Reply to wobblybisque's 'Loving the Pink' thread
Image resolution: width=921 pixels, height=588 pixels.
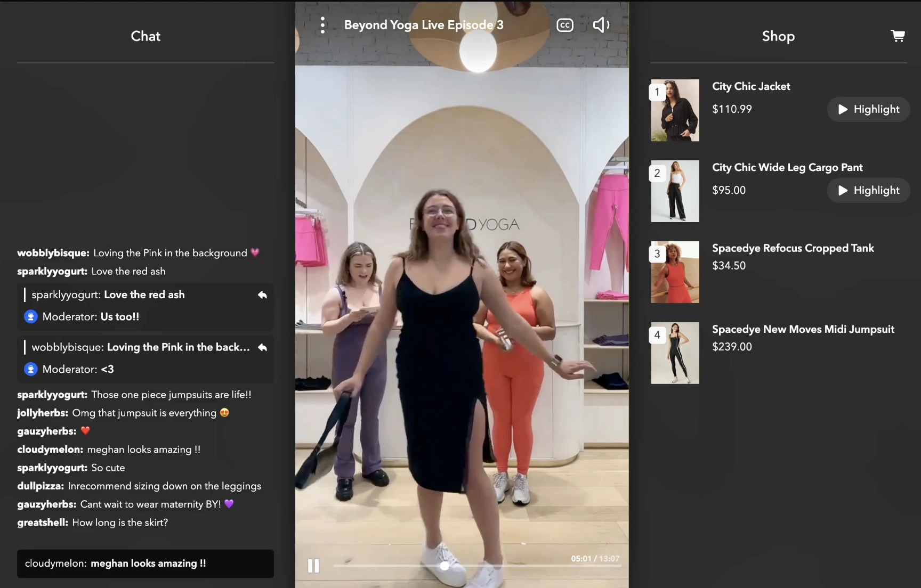[x=262, y=347]
